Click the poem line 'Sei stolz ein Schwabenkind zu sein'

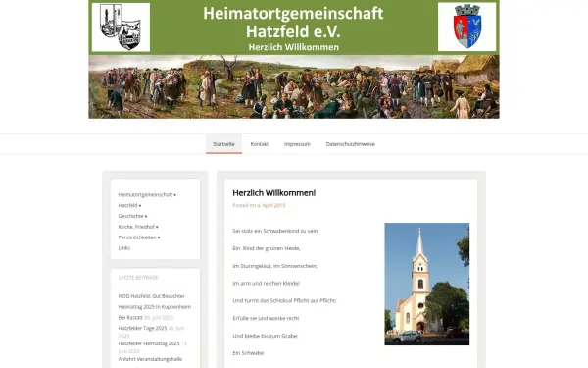(x=275, y=231)
